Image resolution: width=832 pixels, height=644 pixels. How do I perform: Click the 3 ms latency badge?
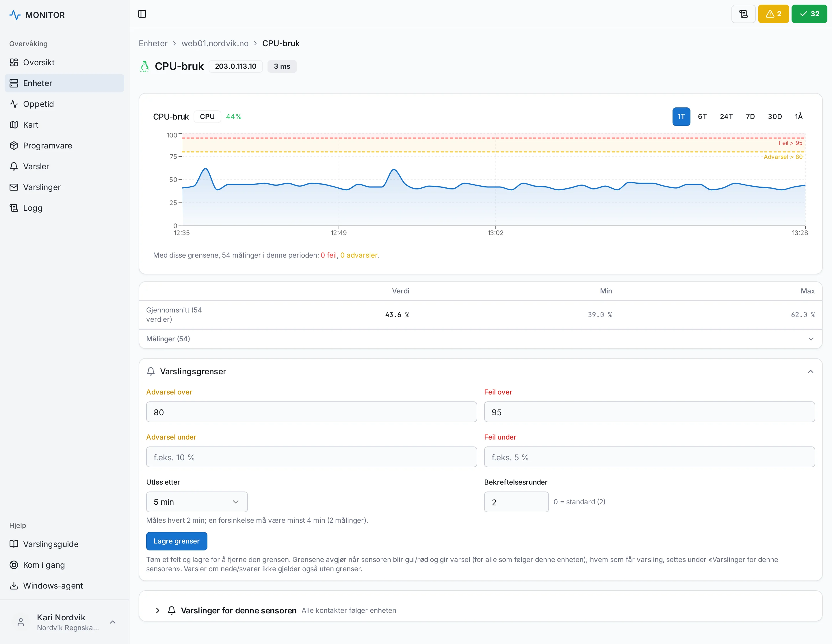pos(282,66)
